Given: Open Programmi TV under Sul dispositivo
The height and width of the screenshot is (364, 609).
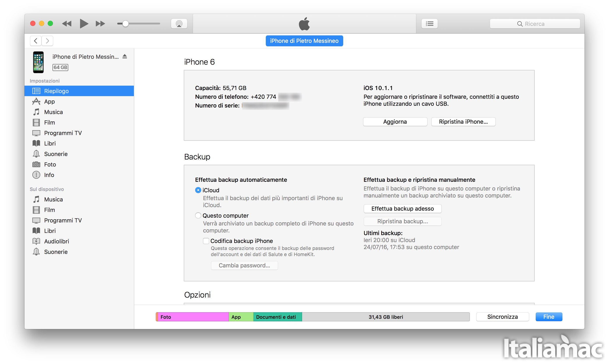Looking at the screenshot, I should coord(79,220).
